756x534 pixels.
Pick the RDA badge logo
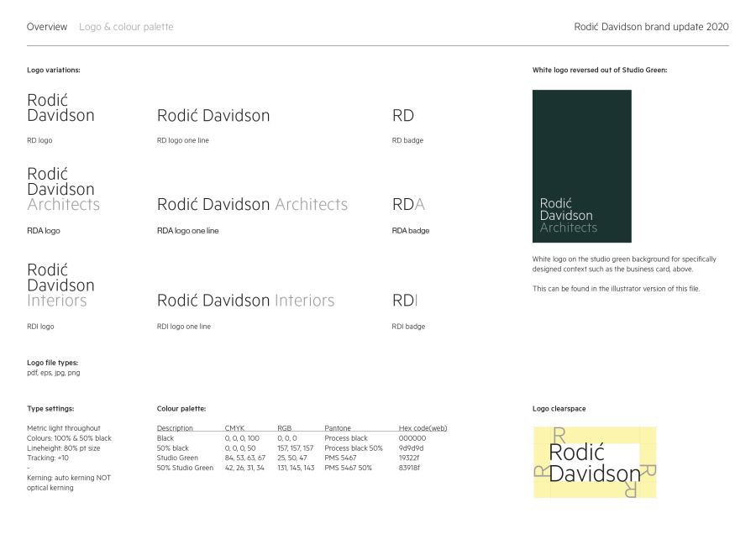(409, 205)
